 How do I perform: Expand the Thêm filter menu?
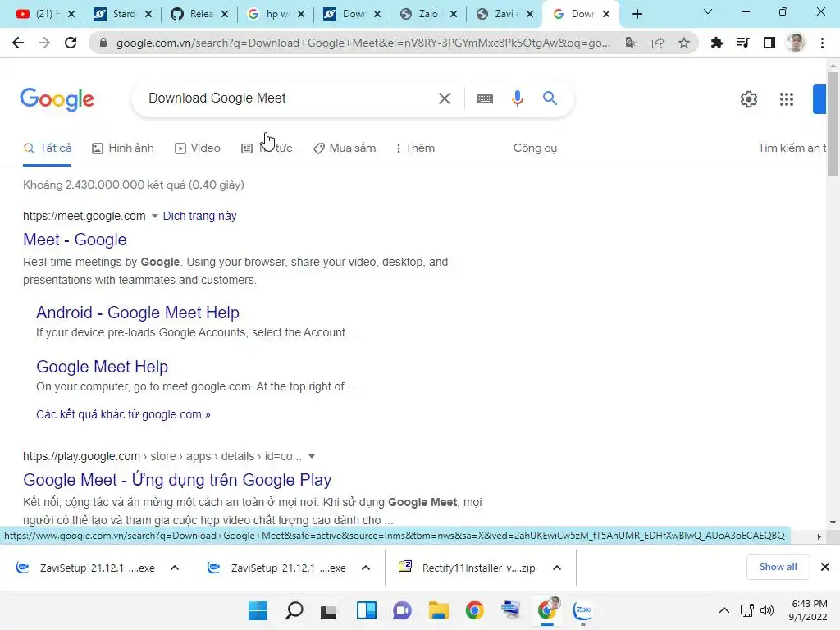[x=415, y=148]
